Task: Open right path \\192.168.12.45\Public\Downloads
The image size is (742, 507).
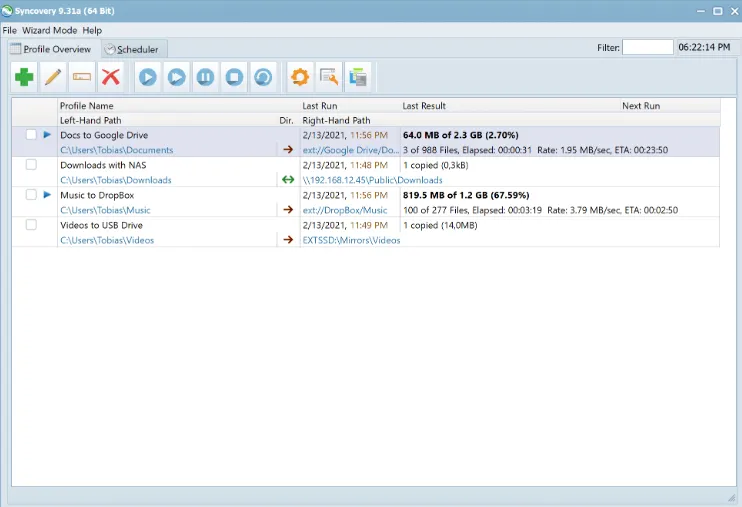Action: tap(372, 180)
